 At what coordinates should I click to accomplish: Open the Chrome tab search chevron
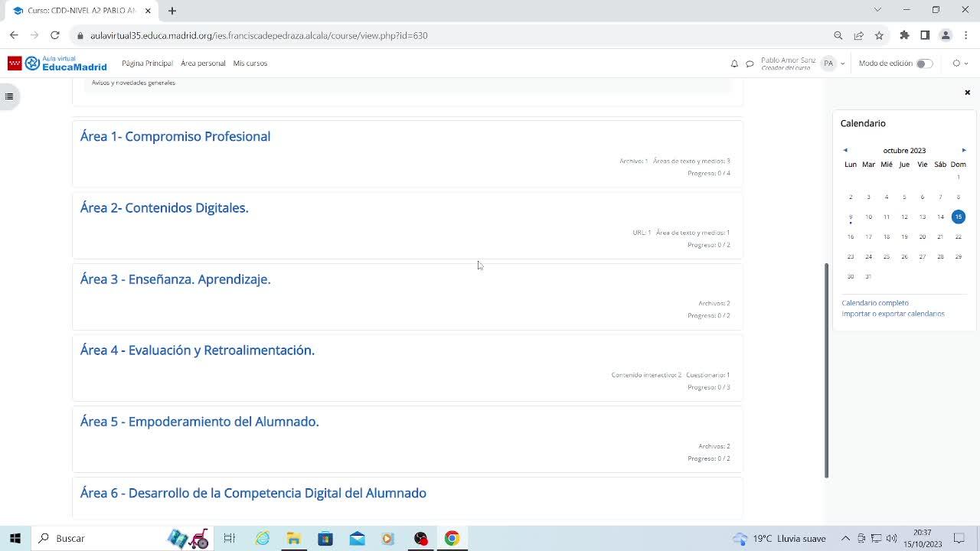(x=877, y=10)
